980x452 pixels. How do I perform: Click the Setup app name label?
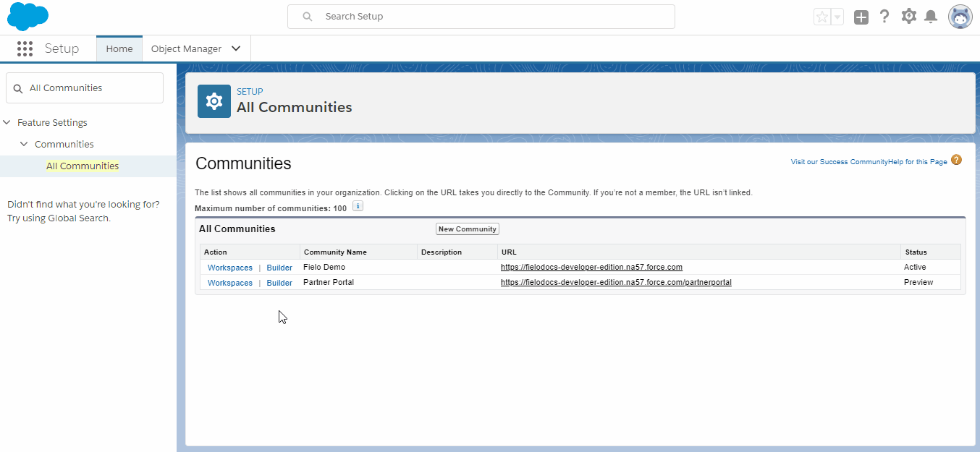click(x=62, y=48)
